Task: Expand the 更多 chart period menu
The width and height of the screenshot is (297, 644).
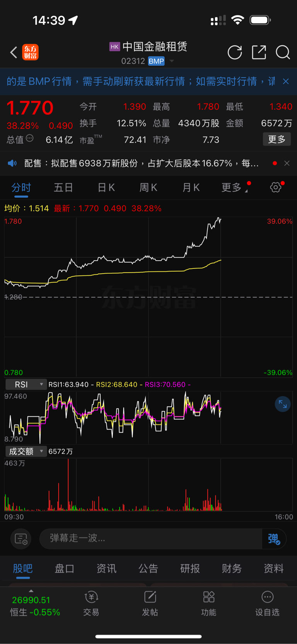Action: pyautogui.click(x=234, y=188)
